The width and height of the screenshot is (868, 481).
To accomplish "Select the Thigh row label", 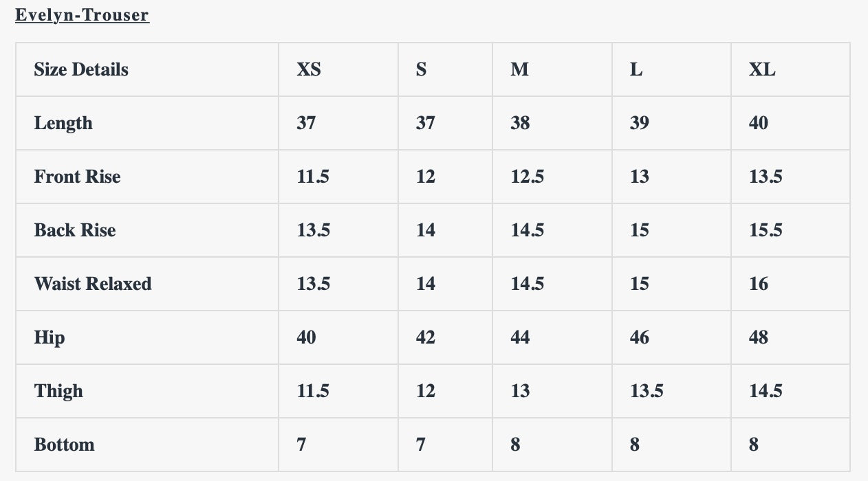I will (58, 391).
